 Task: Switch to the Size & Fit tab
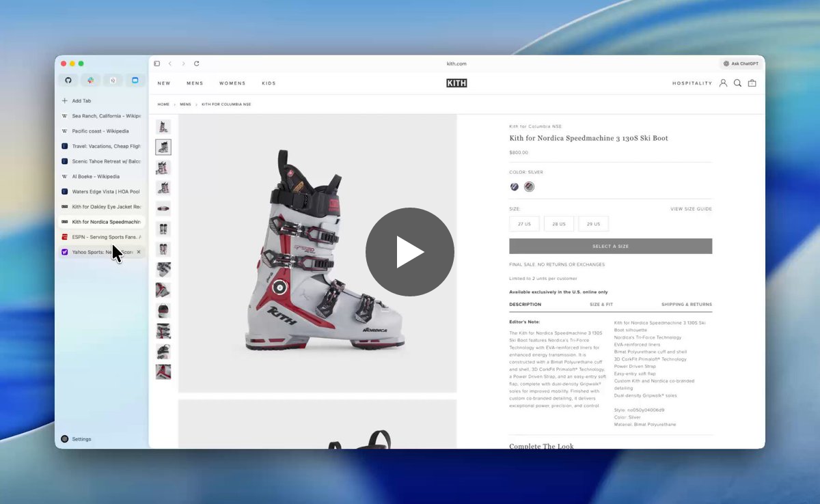click(601, 305)
